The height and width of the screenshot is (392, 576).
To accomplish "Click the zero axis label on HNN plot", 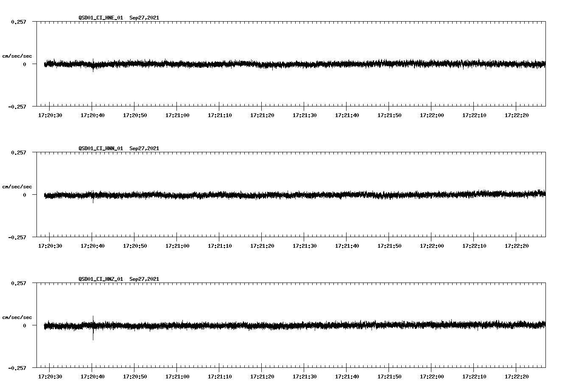I will pos(25,195).
